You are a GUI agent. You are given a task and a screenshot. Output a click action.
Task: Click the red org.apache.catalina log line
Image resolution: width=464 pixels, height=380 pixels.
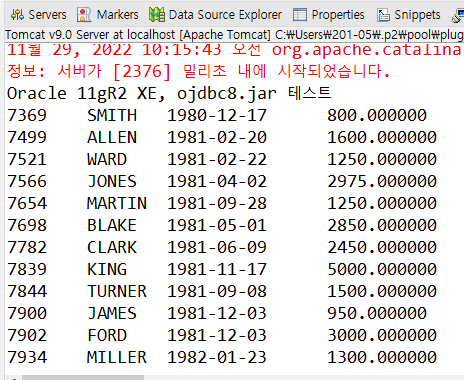point(234,50)
